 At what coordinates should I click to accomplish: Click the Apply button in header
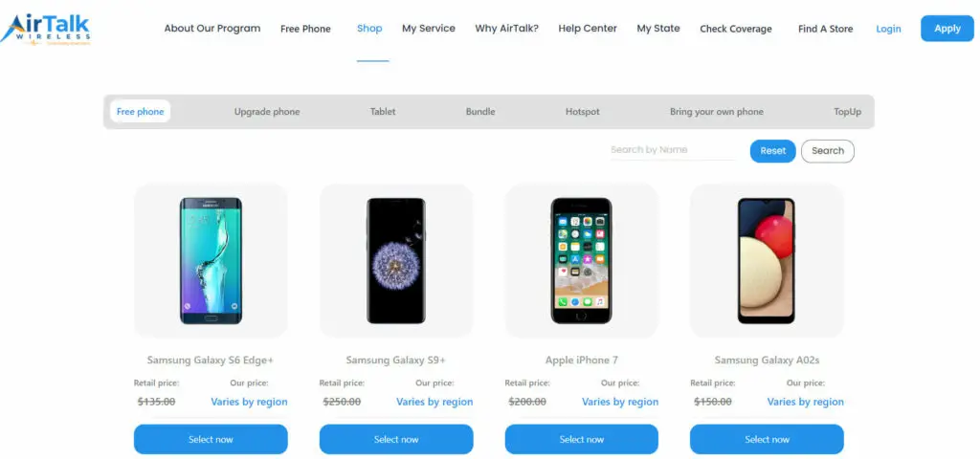point(947,29)
